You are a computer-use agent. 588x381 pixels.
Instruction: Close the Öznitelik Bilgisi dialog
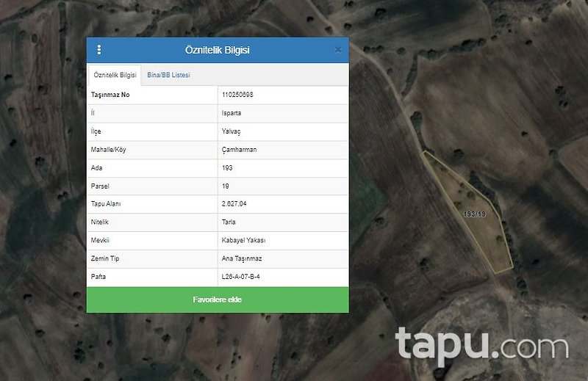coord(338,50)
